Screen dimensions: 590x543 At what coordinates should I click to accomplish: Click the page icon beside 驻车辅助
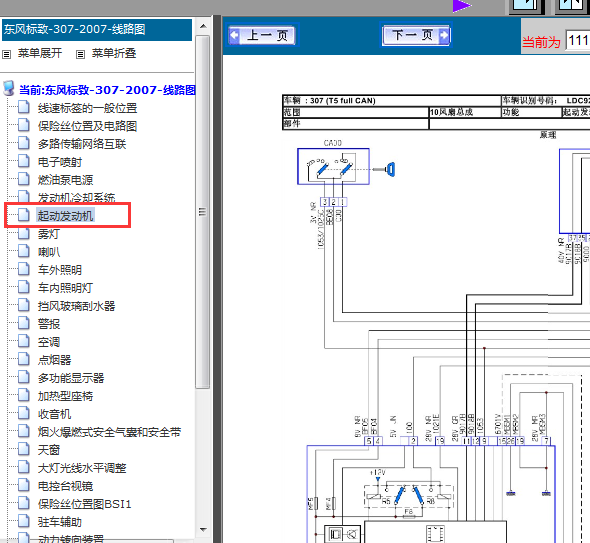24,522
